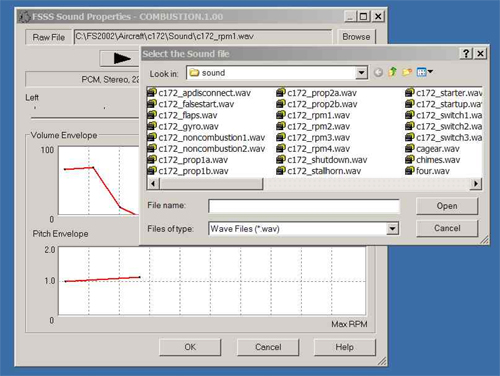This screenshot has width=500, height=376.
Task: Click icon of c172_prop2a.wav
Action: tap(281, 92)
